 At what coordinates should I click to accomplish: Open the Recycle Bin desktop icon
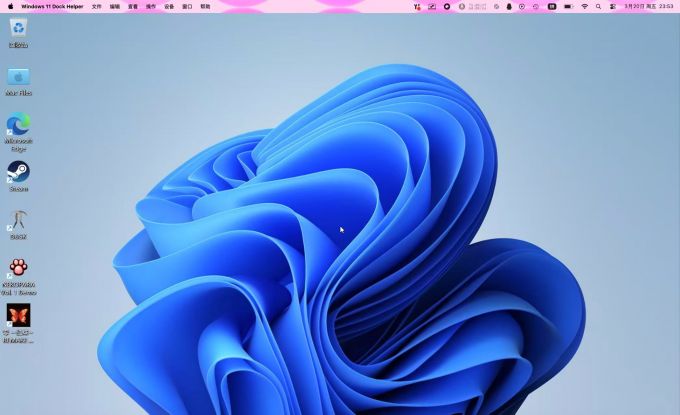click(x=18, y=32)
